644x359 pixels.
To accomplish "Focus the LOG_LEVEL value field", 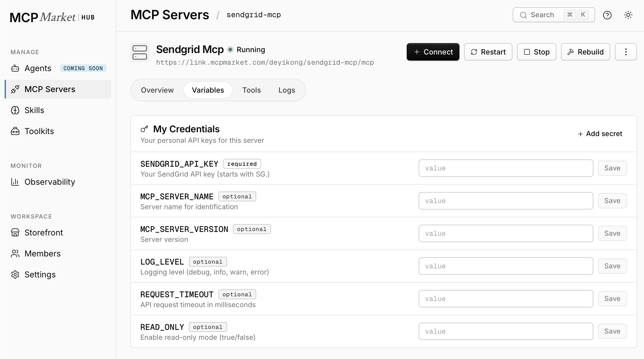I will click(506, 266).
